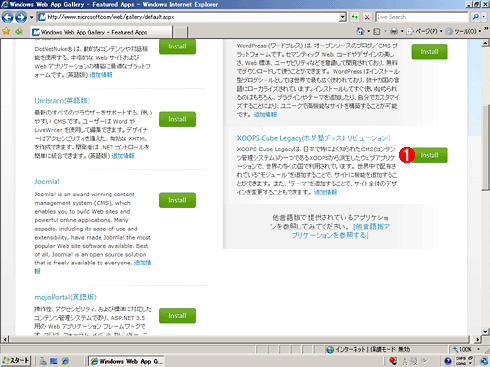Open the recent pages dropdown arrow
Screen dimensions: 490x367
31,17
